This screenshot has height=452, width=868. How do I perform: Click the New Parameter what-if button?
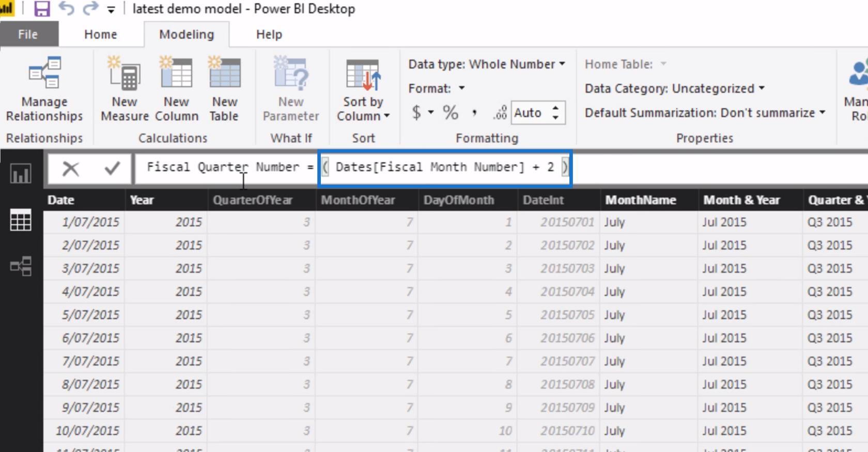291,89
